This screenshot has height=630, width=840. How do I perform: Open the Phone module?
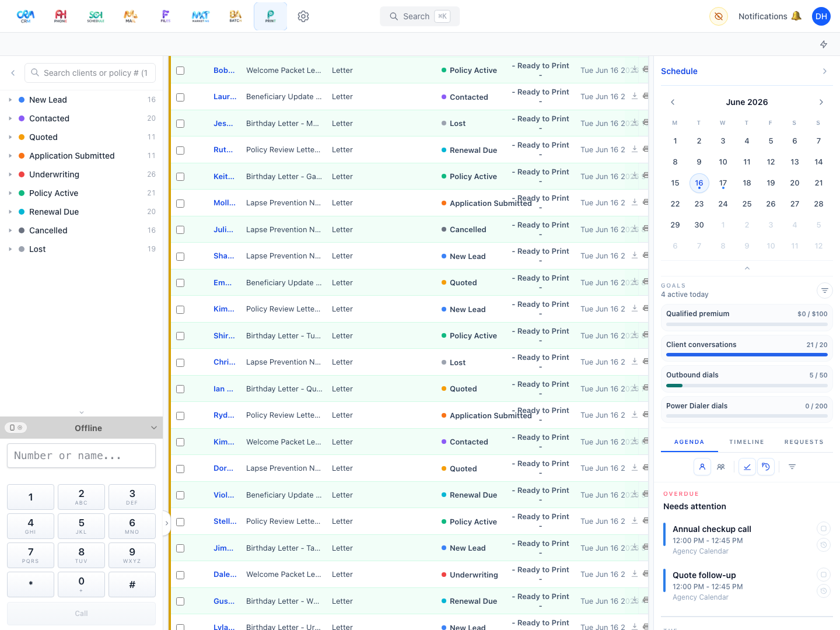pyautogui.click(x=61, y=16)
